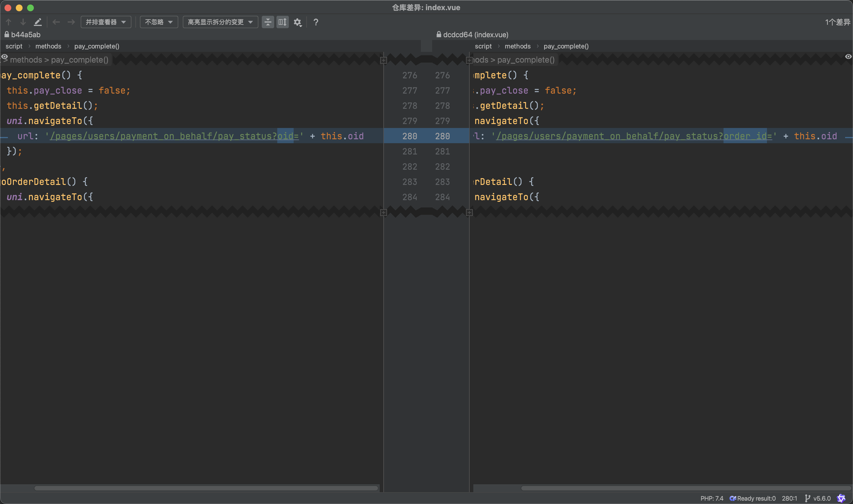
Task: Click the 'dcdcd64 (index.vue)' revision label
Action: coord(476,35)
